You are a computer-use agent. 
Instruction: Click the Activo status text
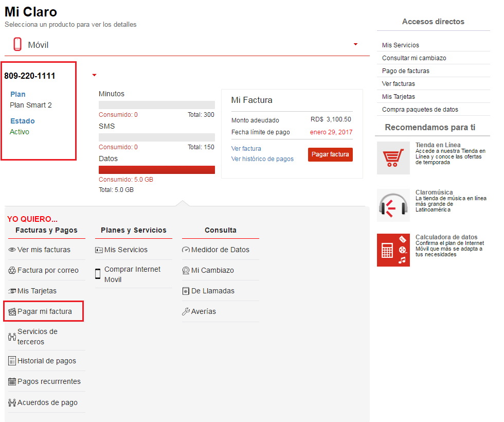click(20, 132)
